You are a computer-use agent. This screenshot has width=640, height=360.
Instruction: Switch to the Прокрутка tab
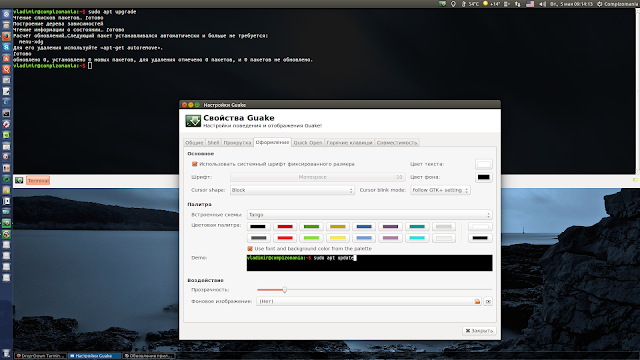click(237, 142)
